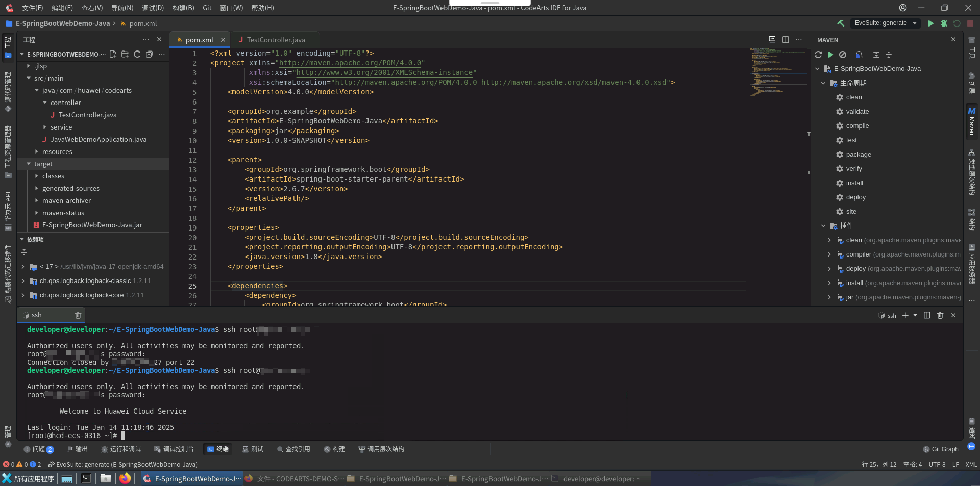Open Firefox from the taskbar
Viewport: 980px width, 486px height.
(x=125, y=478)
